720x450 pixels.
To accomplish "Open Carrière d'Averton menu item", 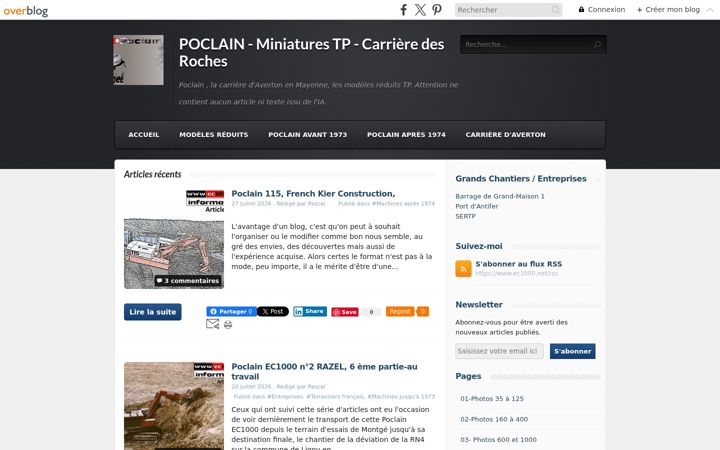I will [506, 135].
